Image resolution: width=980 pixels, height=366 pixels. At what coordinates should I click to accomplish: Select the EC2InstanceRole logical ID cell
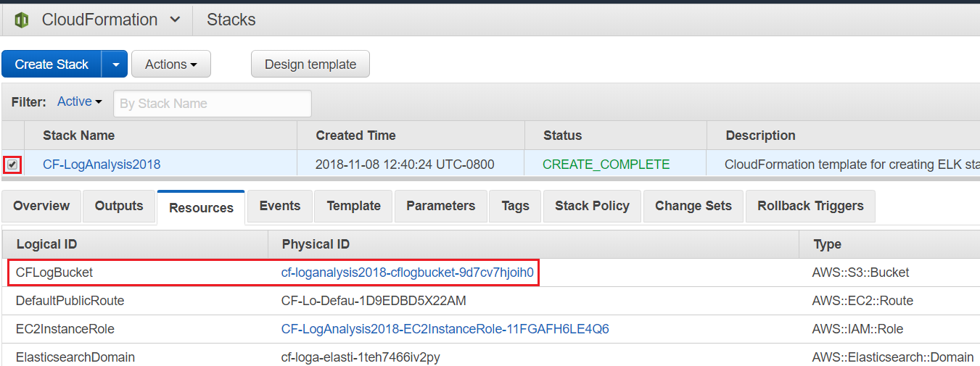tap(65, 329)
